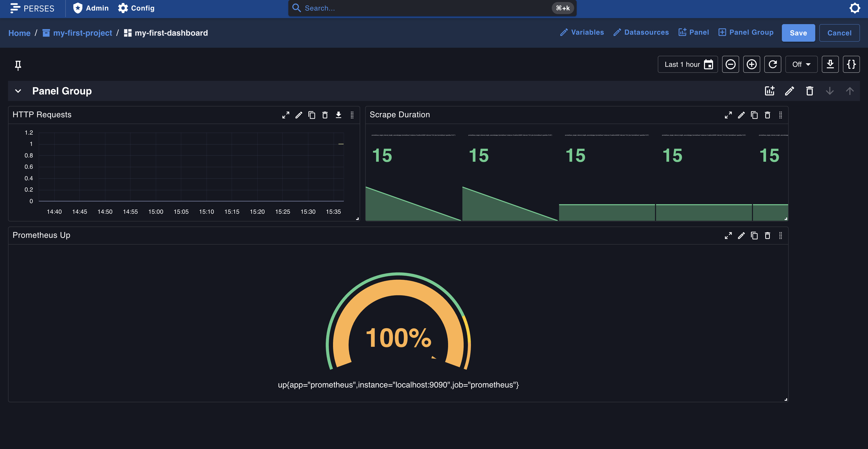
Task: Delete the HTTP Requests panel
Action: click(325, 115)
